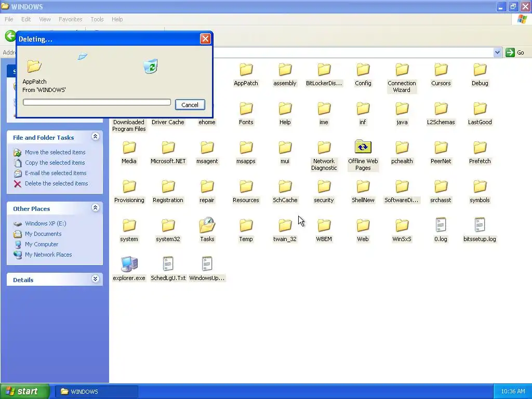Select the AppPatch folder icon
This screenshot has height=399, width=532.
click(x=246, y=70)
